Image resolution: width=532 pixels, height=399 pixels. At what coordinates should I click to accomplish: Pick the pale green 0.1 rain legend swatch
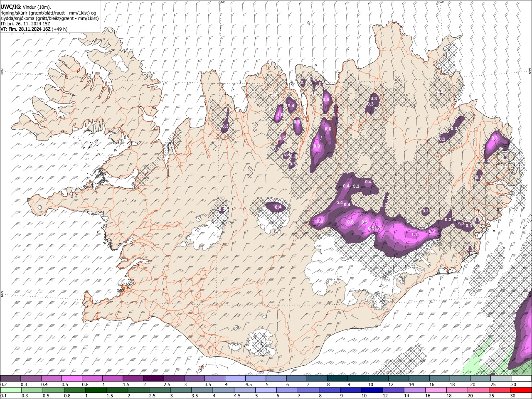pos(10,390)
